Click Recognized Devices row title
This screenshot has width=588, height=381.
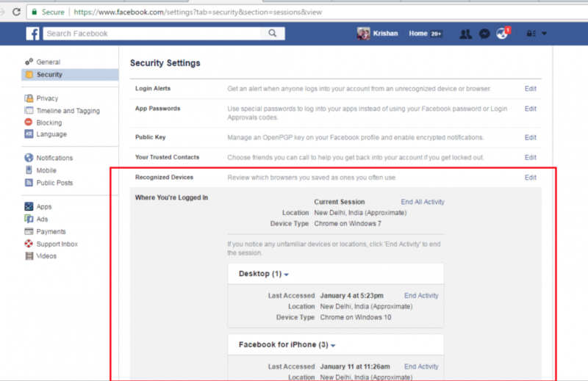pyautogui.click(x=164, y=177)
